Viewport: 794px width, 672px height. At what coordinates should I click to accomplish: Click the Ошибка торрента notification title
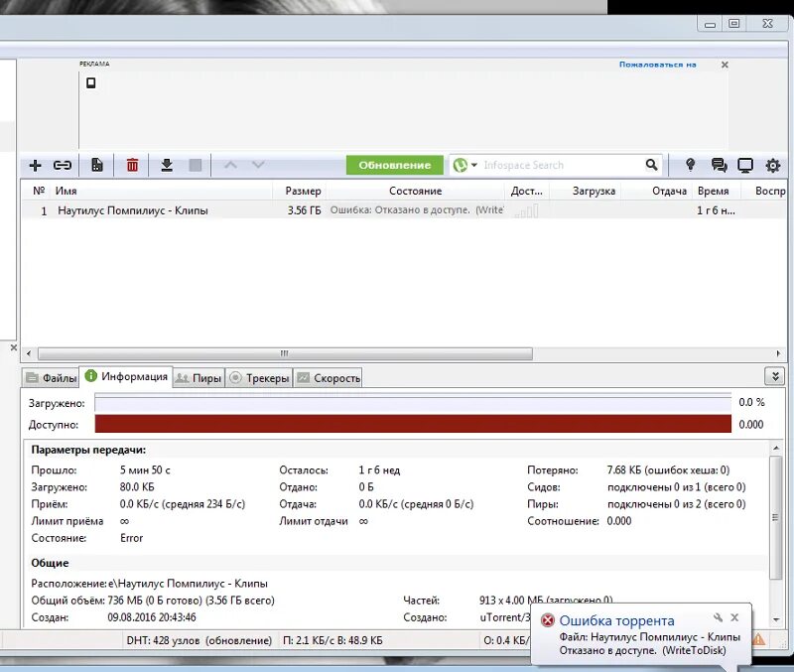click(x=616, y=620)
